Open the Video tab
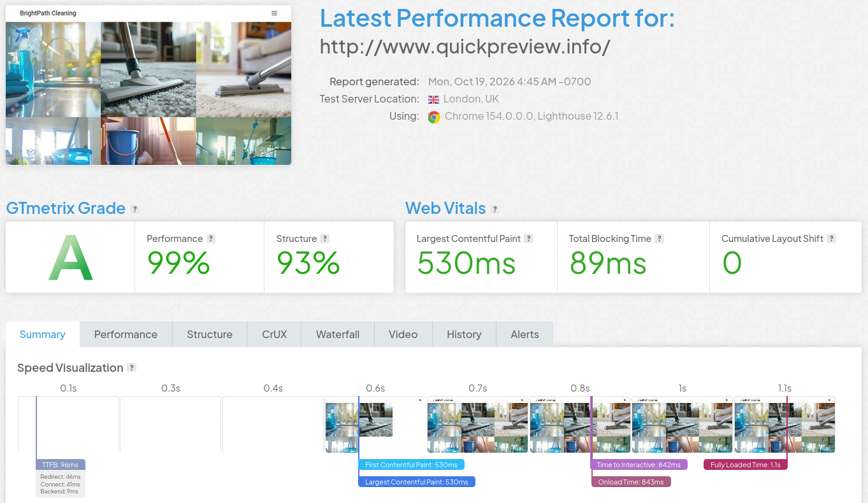The height and width of the screenshot is (503, 868). pyautogui.click(x=403, y=334)
